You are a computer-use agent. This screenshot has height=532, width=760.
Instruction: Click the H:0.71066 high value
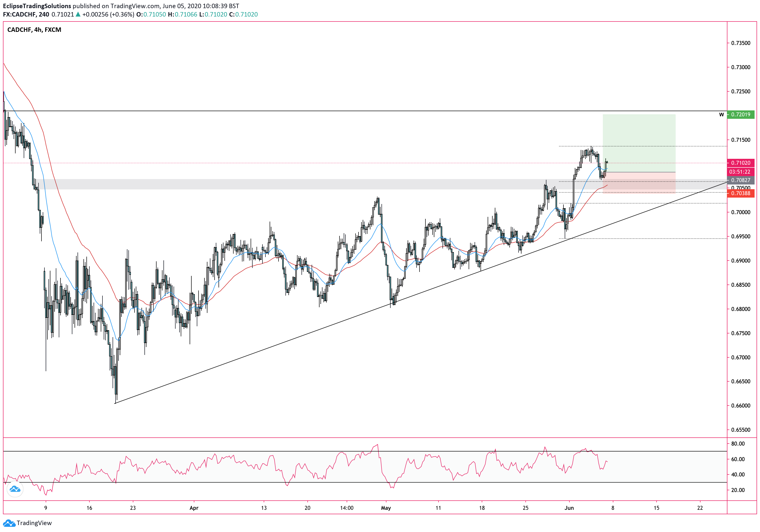click(182, 15)
